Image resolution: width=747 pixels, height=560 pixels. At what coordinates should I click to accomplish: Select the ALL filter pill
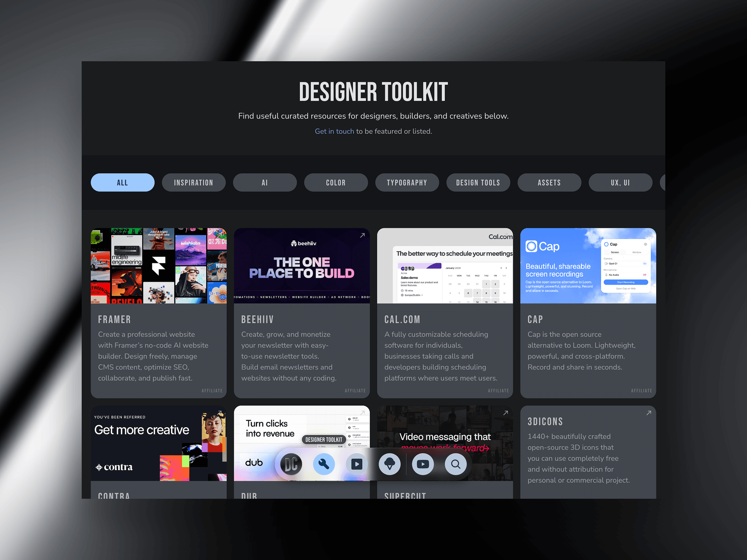coord(123,183)
